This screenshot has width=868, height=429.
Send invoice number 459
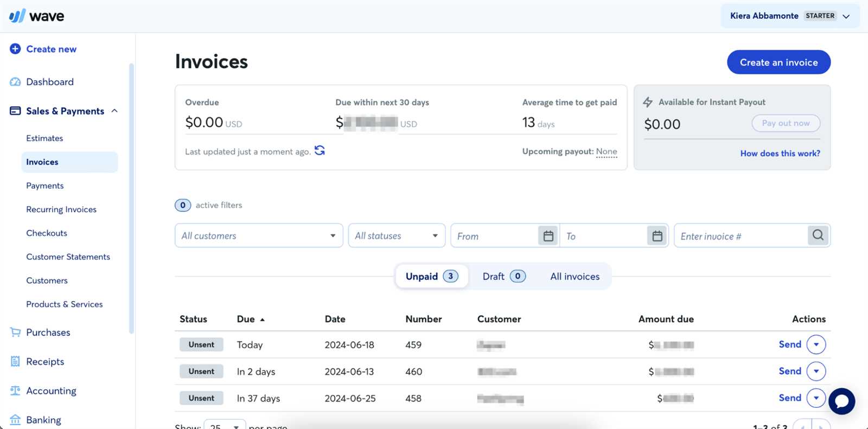click(790, 344)
